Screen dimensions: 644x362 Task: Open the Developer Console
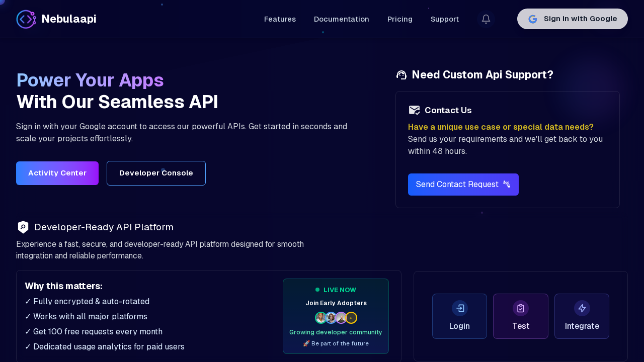tap(156, 173)
